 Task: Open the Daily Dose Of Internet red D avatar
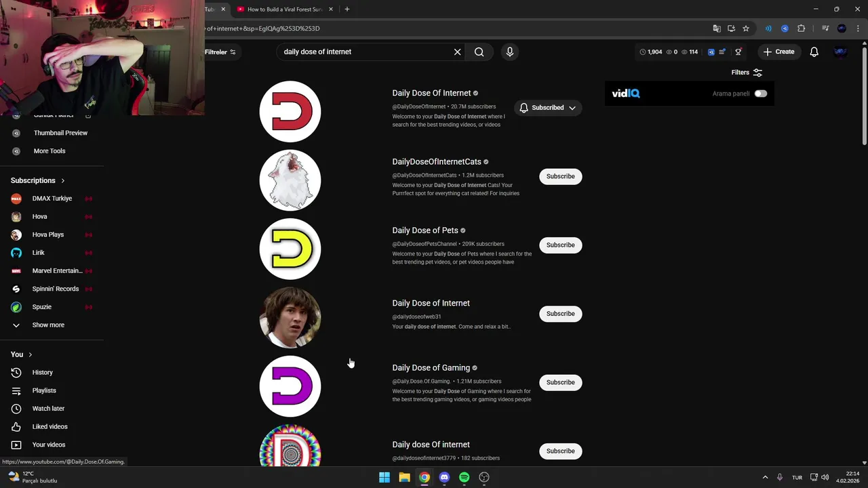pos(290,111)
